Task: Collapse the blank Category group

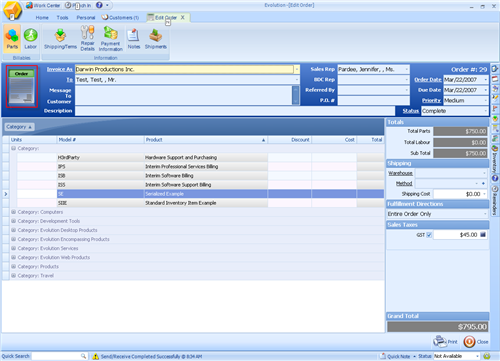Action: click(x=14, y=148)
